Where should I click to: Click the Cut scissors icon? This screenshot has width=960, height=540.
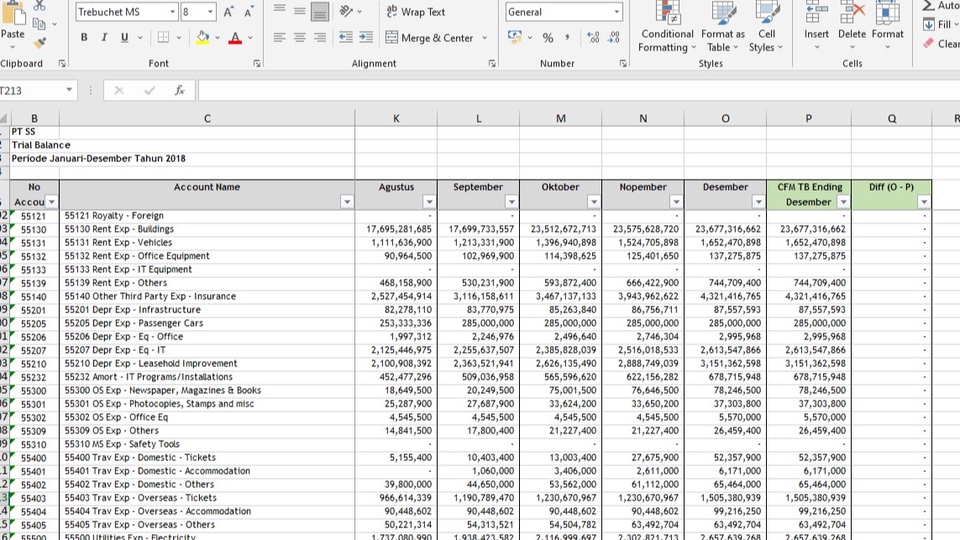click(x=39, y=6)
